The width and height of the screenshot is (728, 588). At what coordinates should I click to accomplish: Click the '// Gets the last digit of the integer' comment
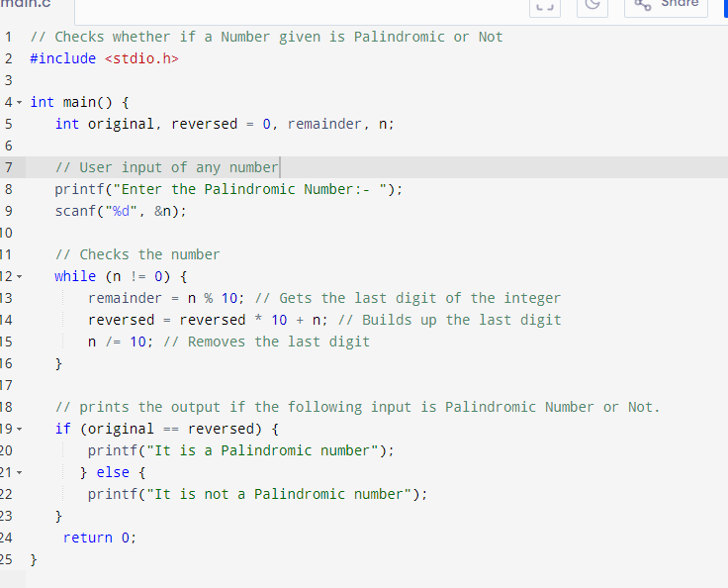pos(408,298)
